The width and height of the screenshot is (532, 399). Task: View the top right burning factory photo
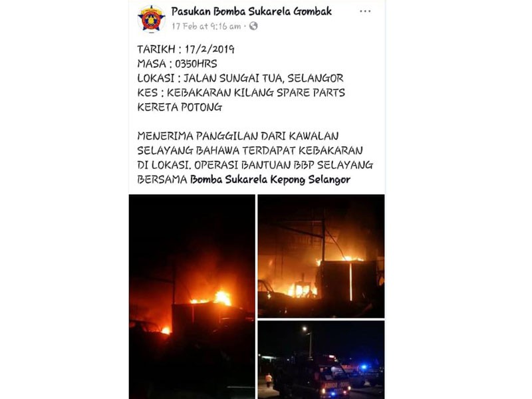pos(321,256)
